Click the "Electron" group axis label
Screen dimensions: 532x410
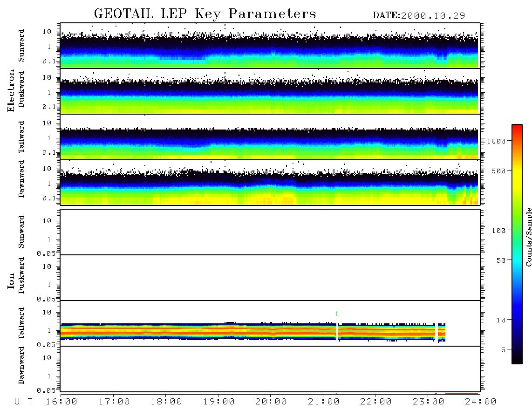point(11,91)
